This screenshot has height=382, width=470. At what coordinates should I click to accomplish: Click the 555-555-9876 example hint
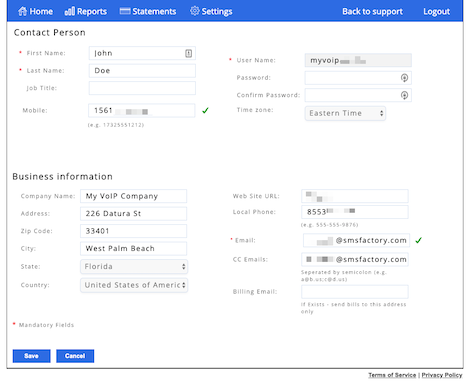pos(330,225)
